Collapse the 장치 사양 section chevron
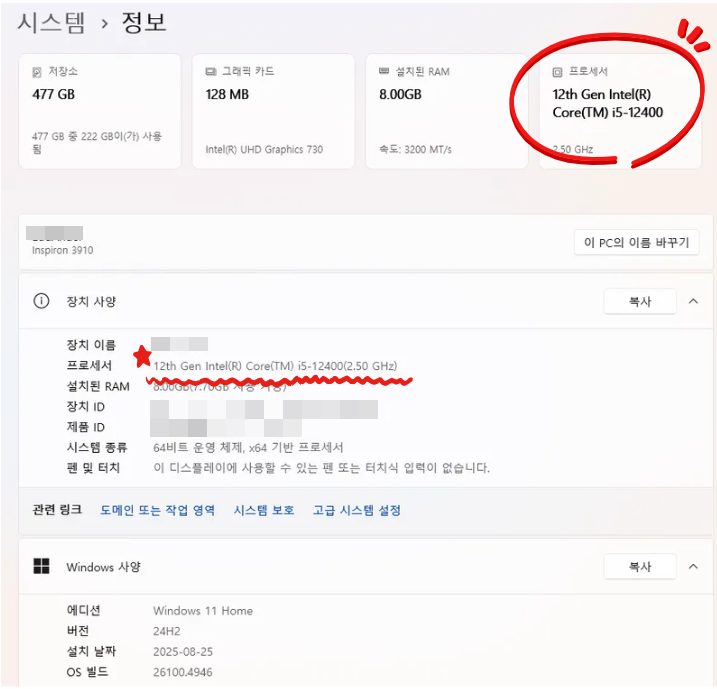The height and width of the screenshot is (689, 717). [693, 301]
